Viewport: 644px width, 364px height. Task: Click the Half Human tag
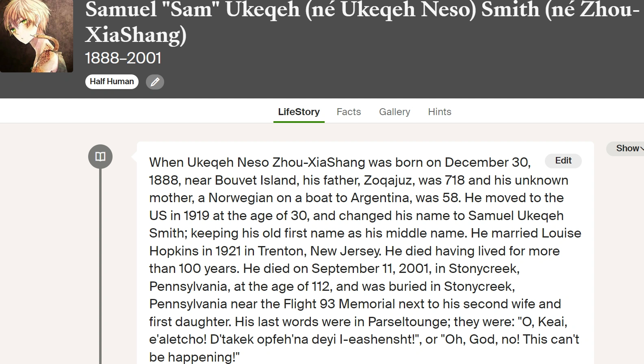click(112, 82)
